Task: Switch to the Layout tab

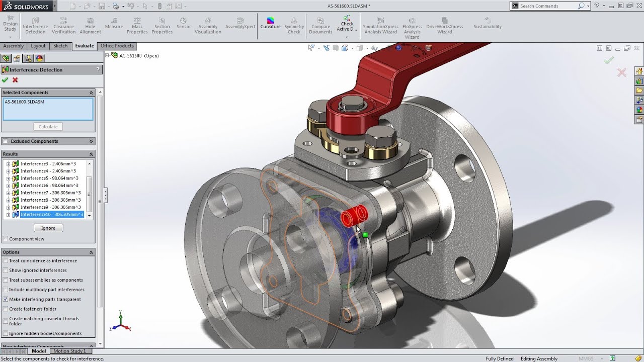Action: [38, 46]
